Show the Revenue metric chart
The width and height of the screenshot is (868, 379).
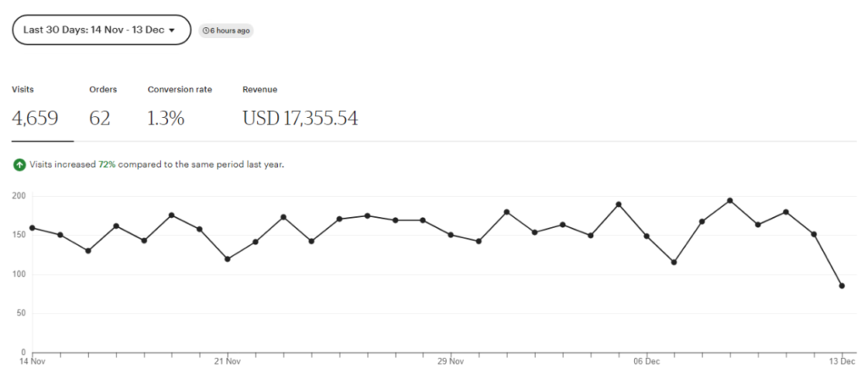(x=300, y=108)
